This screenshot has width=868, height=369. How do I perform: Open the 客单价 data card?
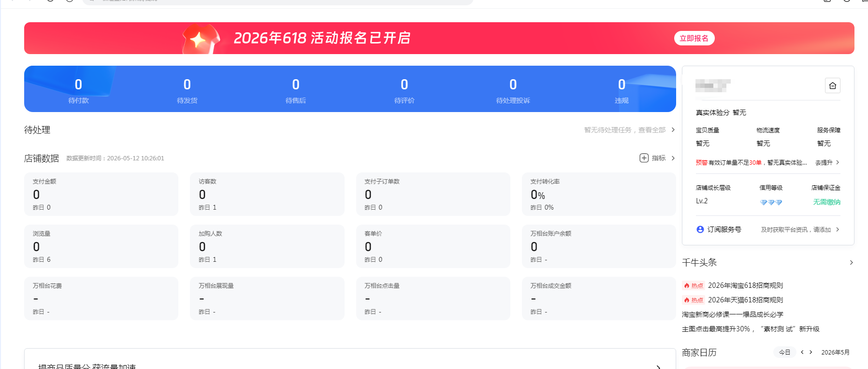click(433, 246)
